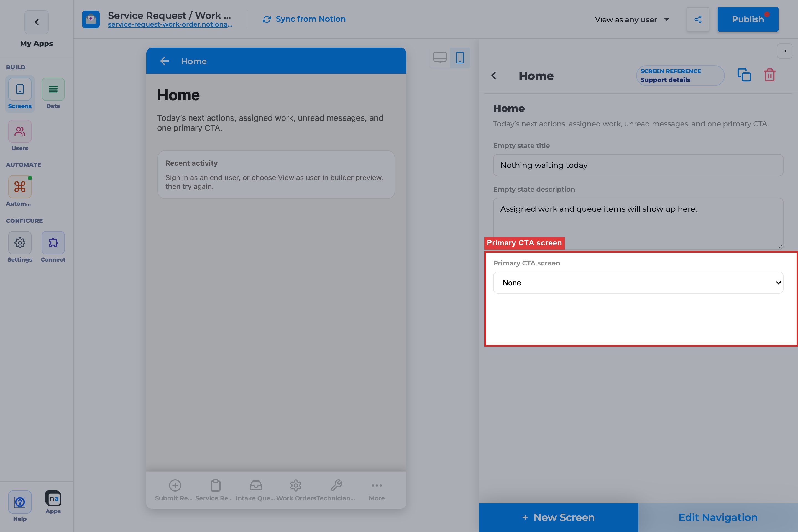
Task: Click the Empty state description textarea
Action: click(638, 224)
